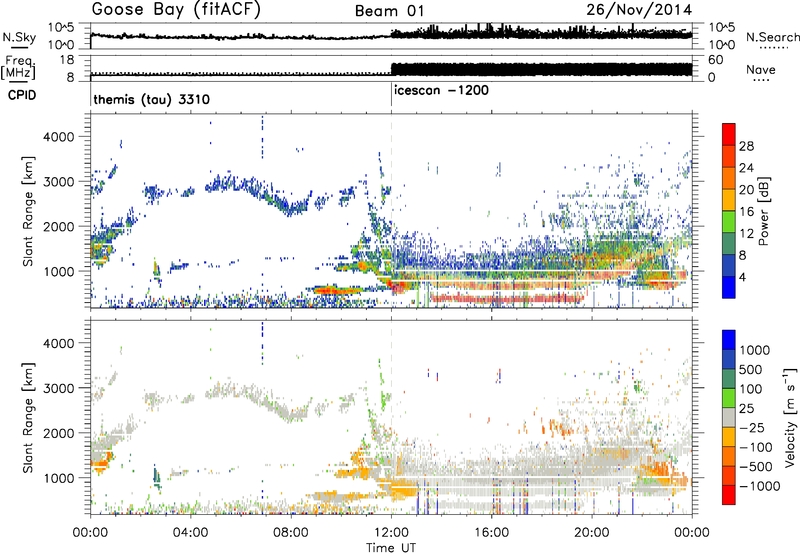Click the 'Velocity [m s-1]' colorbar title
Viewport: 800px width, 554px height.
(790, 417)
